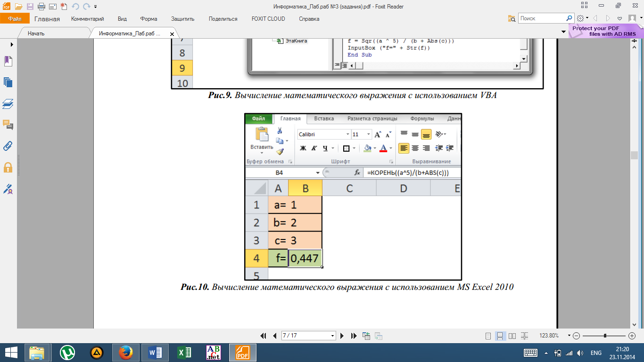Viewport: 644px width, 362px height.
Task: Go to the next view
Action: click(378, 336)
